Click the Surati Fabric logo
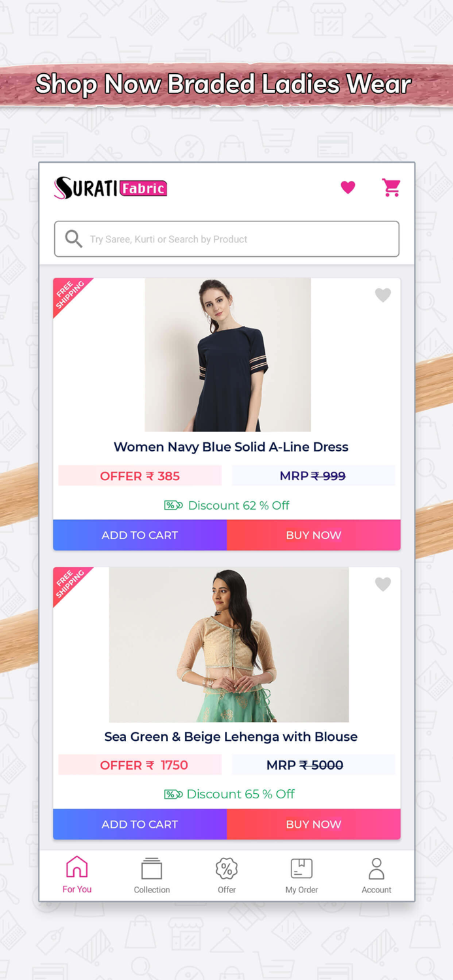Viewport: 453px width, 980px height. point(110,188)
